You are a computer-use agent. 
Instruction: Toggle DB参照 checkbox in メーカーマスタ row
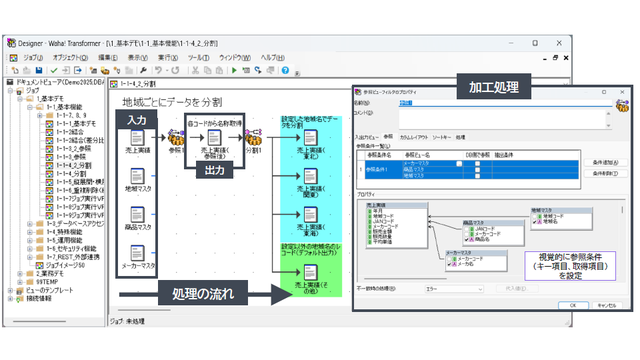477,163
